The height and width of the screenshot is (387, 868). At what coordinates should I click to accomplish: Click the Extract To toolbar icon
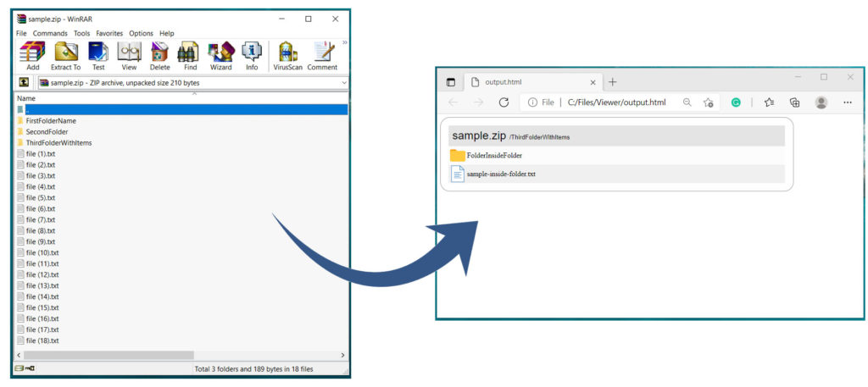tap(65, 55)
